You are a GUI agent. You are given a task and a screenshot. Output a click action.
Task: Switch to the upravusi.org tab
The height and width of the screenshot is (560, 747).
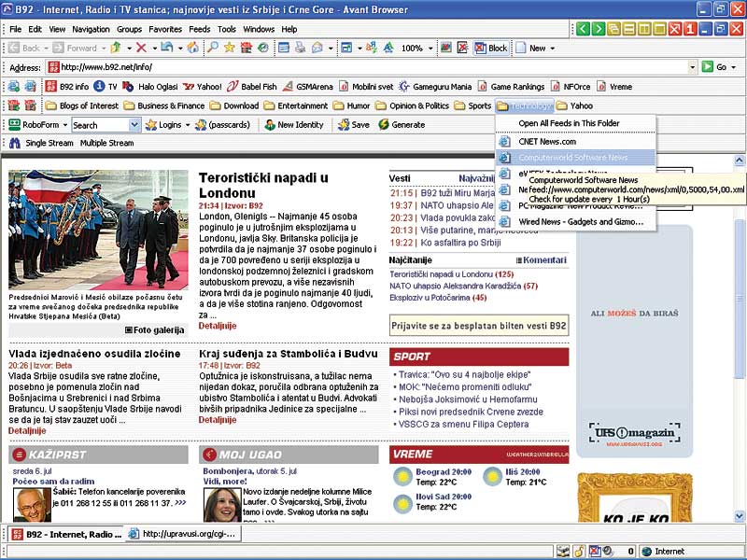coord(183,534)
